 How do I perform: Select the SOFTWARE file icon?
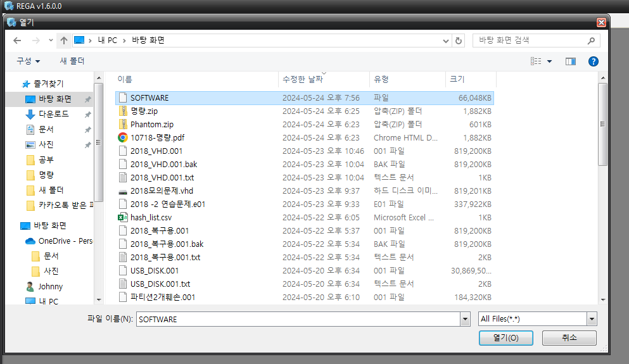(123, 98)
